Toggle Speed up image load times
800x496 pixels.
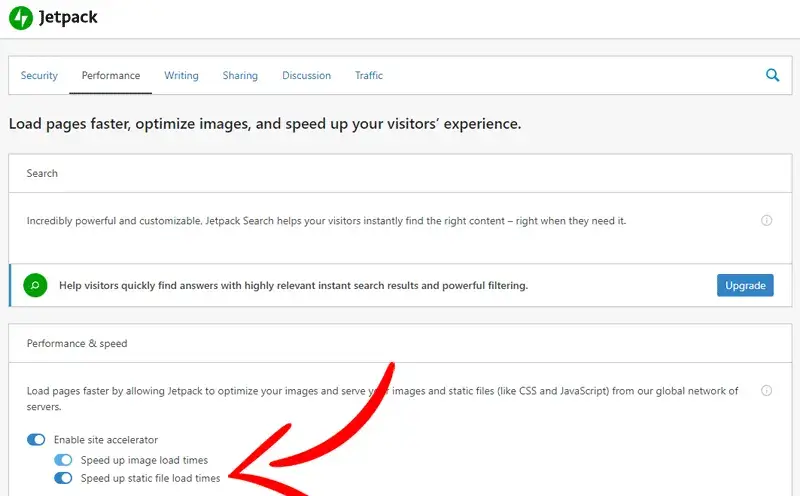63,460
